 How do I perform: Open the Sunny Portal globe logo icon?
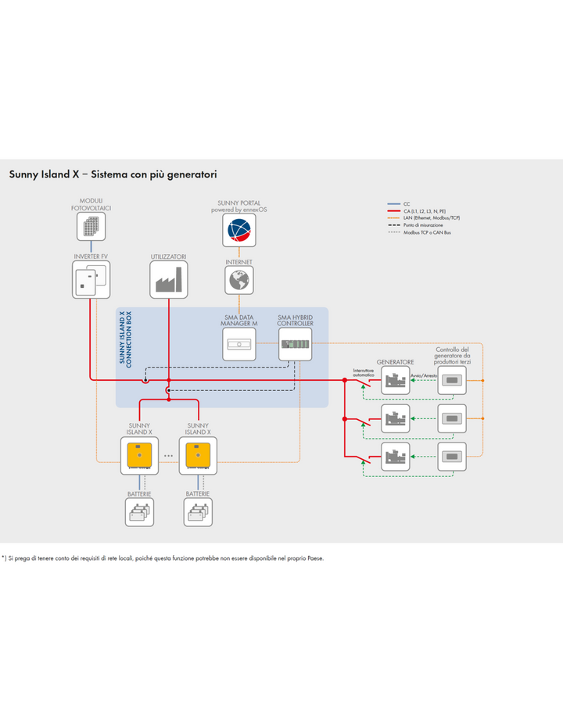tap(239, 230)
